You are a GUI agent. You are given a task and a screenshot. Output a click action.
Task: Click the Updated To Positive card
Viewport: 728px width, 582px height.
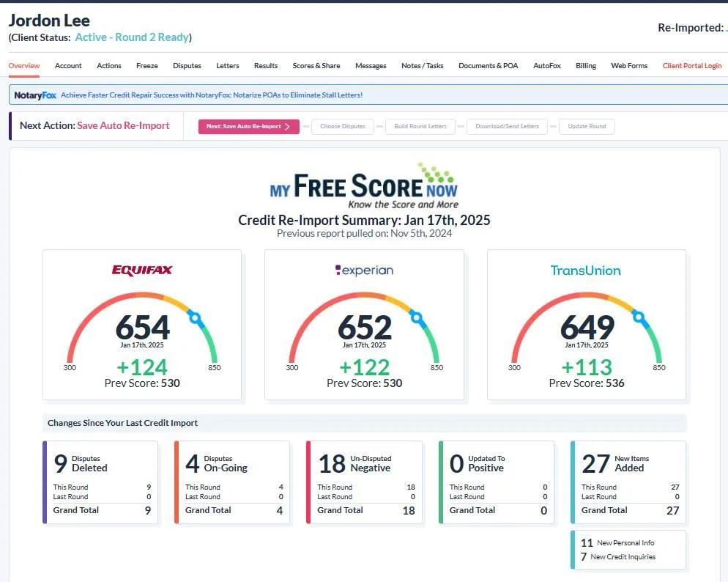497,482
